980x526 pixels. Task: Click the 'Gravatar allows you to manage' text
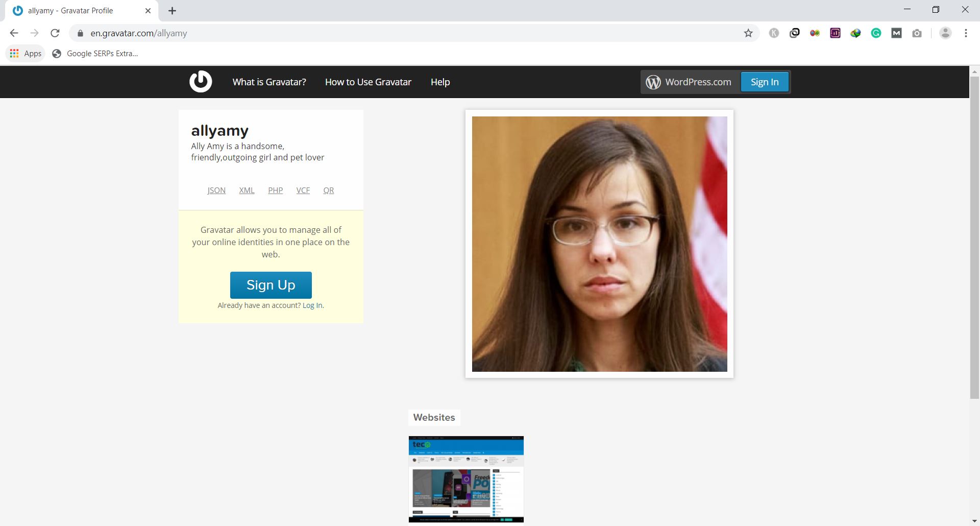point(271,242)
